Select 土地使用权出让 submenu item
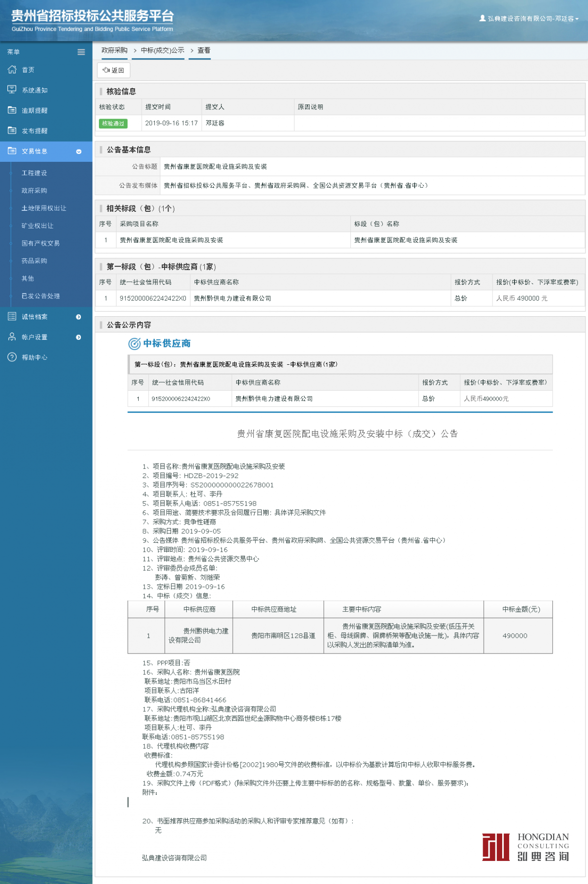588x884 pixels. point(44,208)
